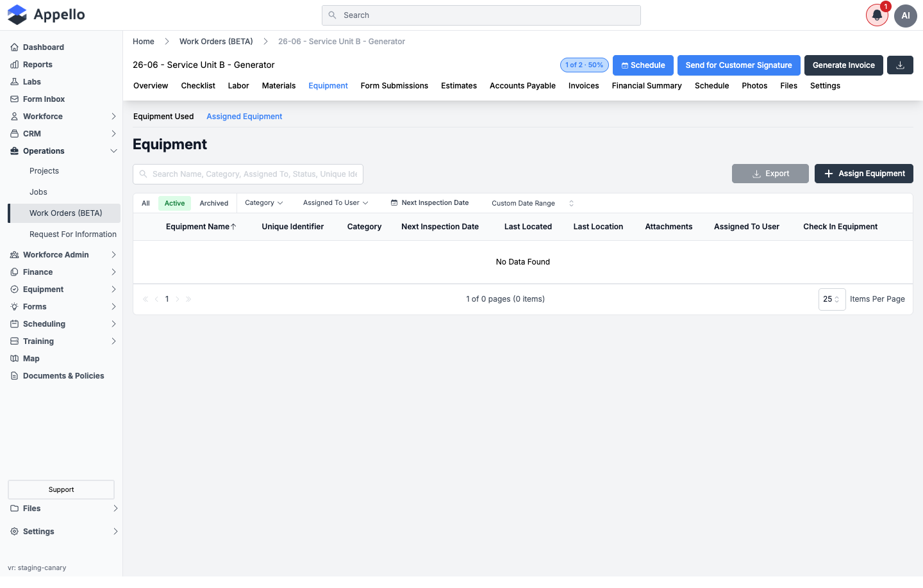The width and height of the screenshot is (923, 588).
Task: Open notifications bell icon
Action: [x=877, y=15]
